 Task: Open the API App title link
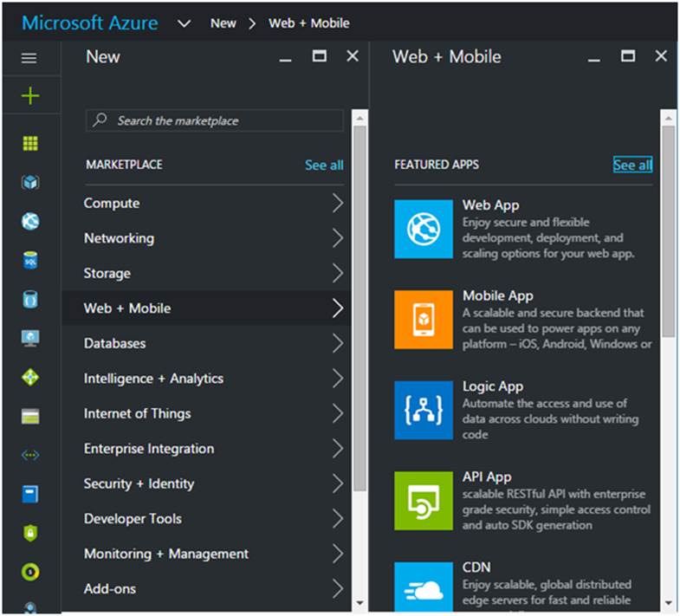487,477
